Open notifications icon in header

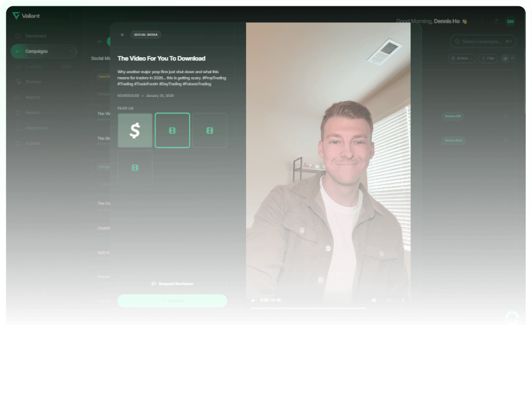[496, 21]
